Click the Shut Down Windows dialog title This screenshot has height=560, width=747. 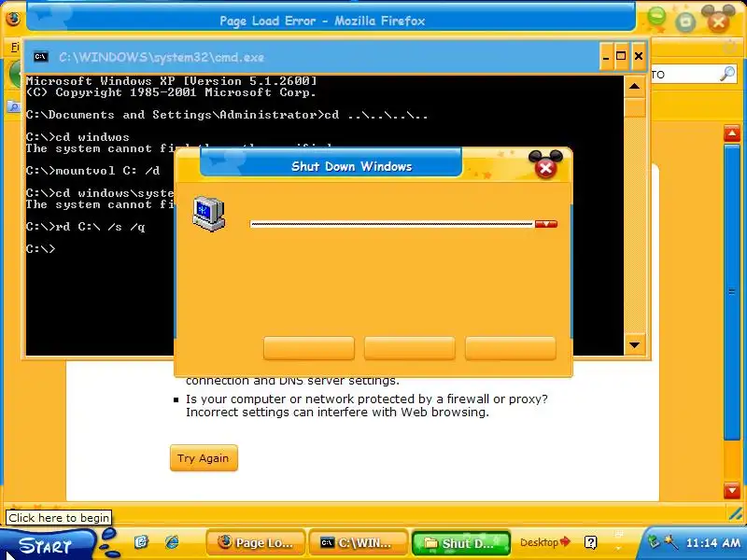[352, 166]
